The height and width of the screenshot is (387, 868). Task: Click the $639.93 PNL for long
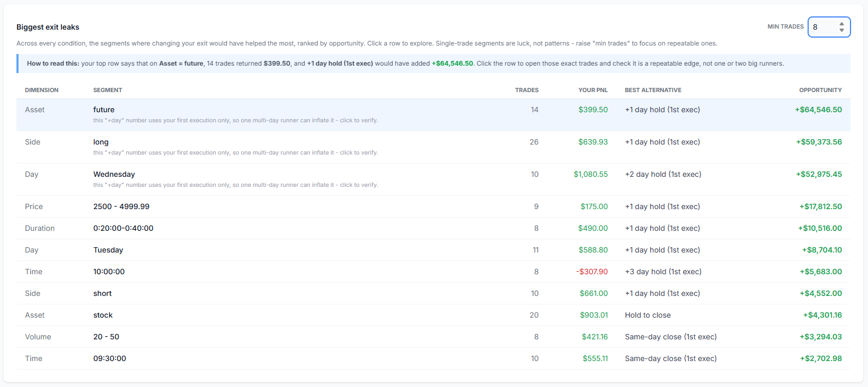pos(593,142)
